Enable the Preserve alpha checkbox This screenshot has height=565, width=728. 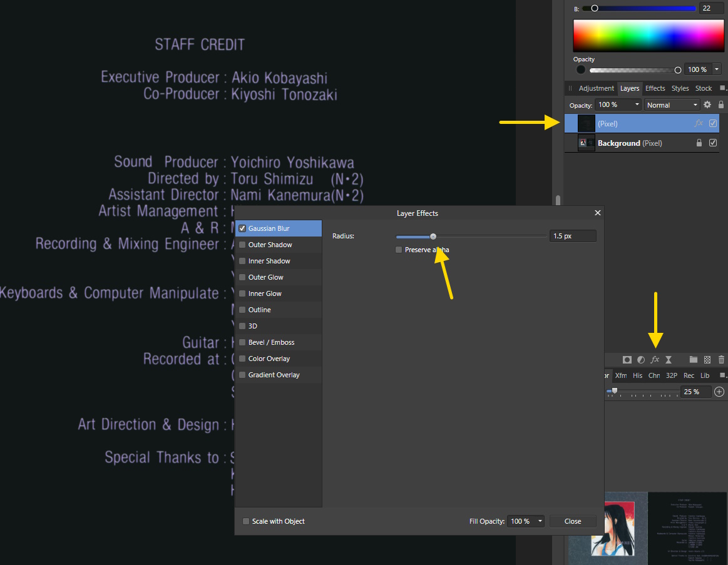[x=399, y=250]
